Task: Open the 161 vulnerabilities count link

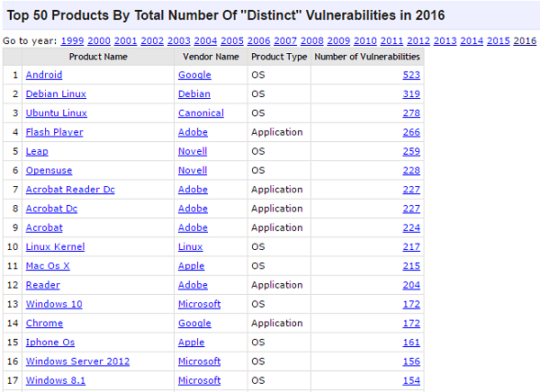Action: (x=411, y=343)
